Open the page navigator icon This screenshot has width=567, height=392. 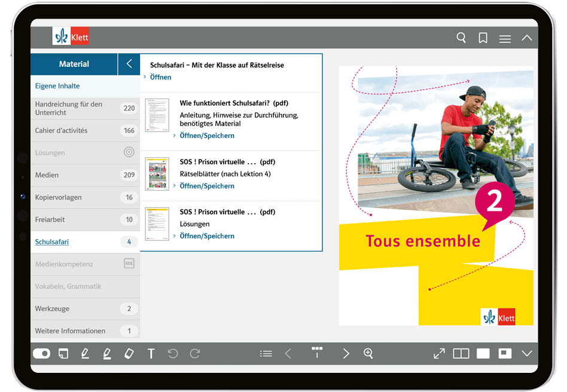317,352
